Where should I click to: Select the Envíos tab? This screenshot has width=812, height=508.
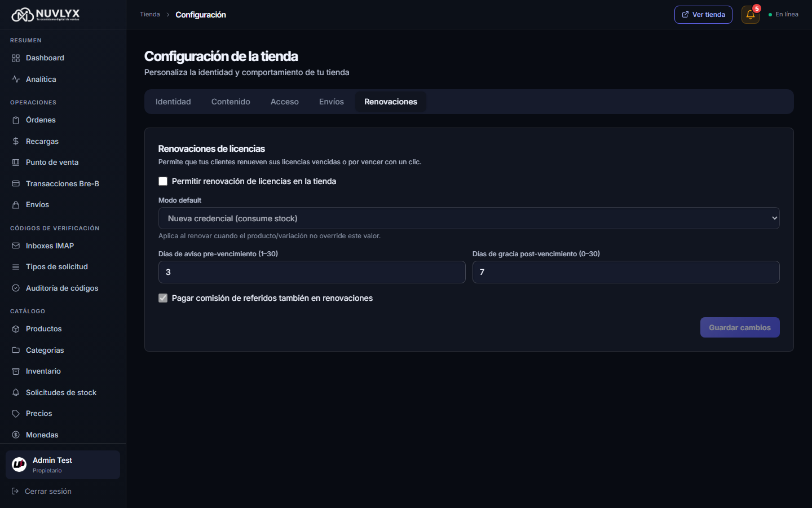[x=332, y=102]
